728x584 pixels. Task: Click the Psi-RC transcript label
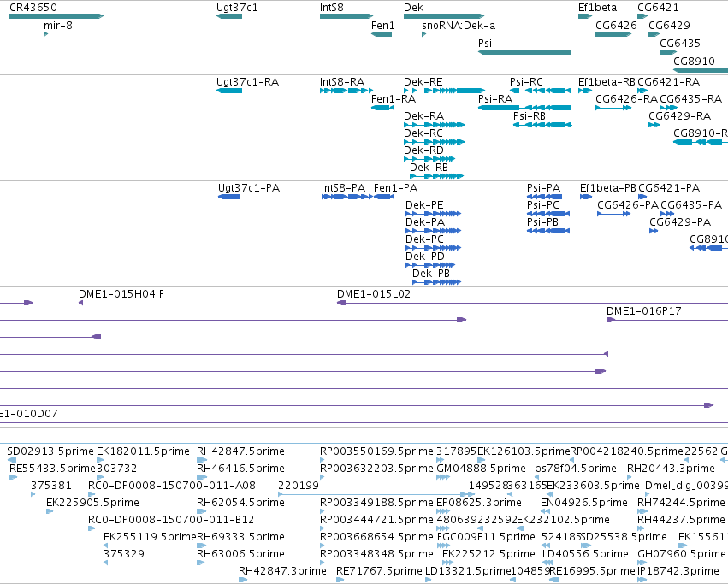click(x=526, y=82)
